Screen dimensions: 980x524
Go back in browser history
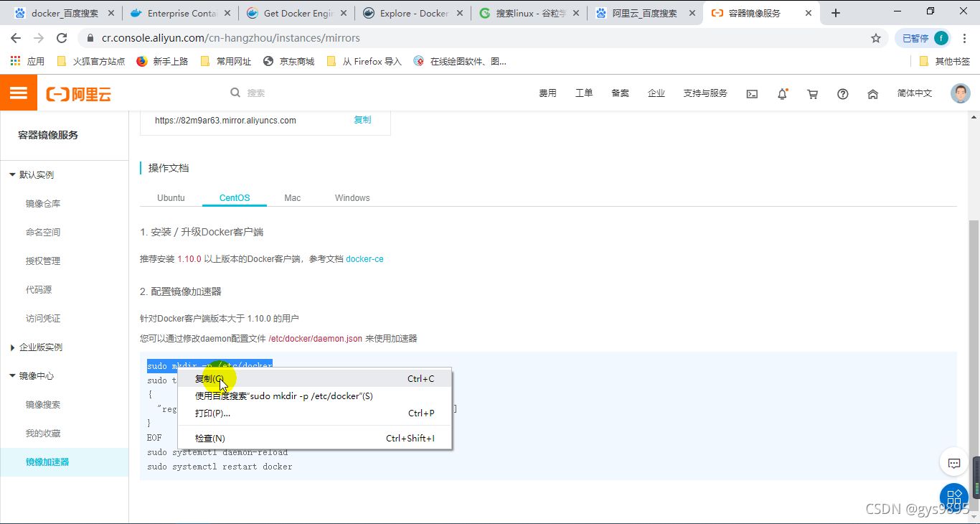click(16, 38)
